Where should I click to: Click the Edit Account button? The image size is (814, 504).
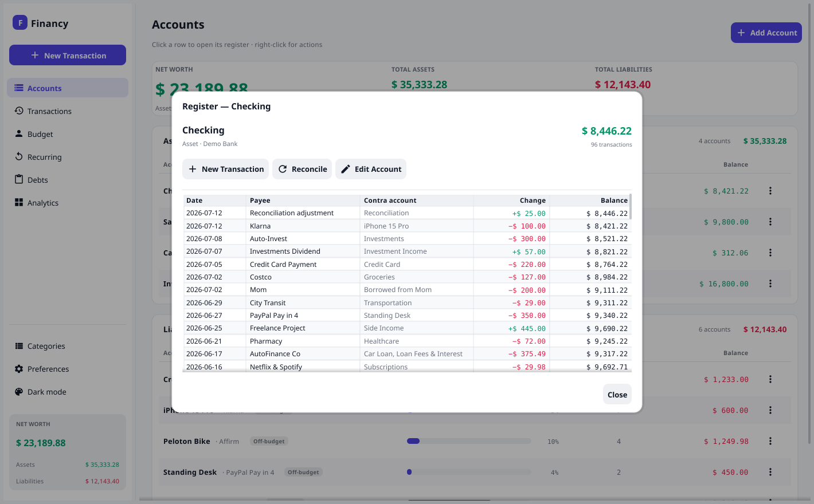371,169
